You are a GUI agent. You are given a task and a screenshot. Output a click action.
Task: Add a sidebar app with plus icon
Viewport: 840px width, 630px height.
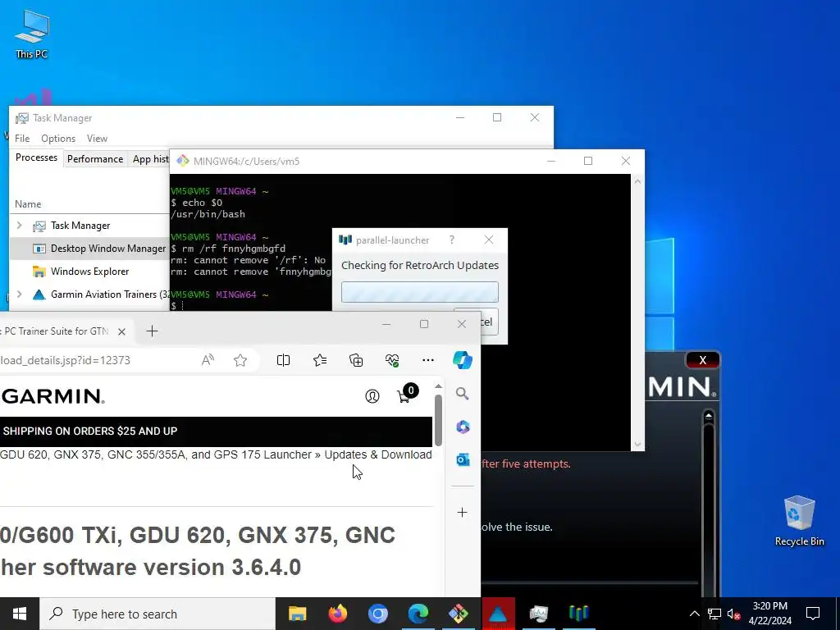point(463,513)
